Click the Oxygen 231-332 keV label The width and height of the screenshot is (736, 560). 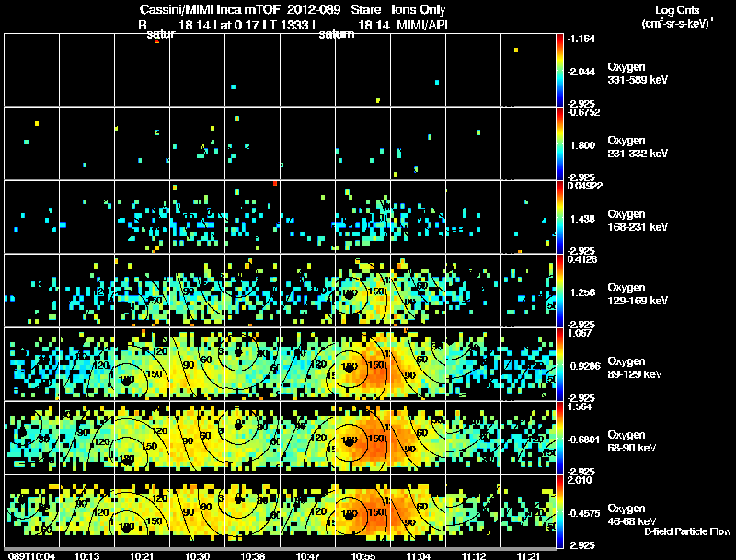(x=638, y=147)
